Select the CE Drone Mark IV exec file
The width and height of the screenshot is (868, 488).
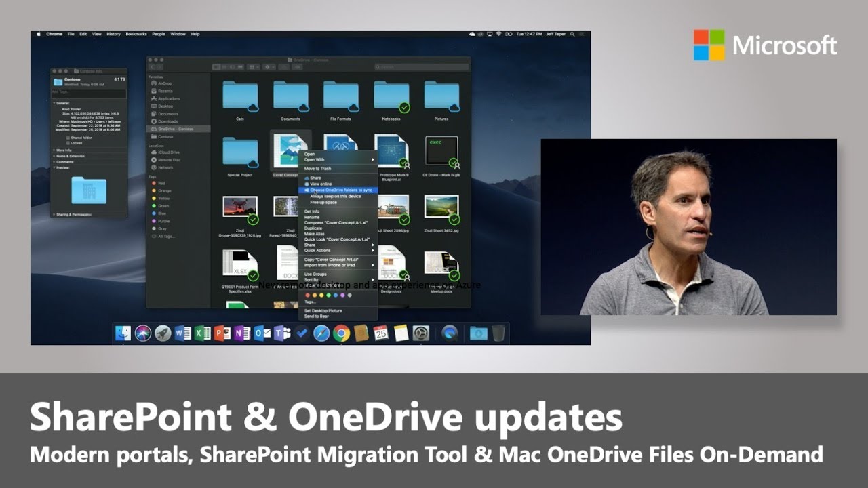[x=441, y=151]
